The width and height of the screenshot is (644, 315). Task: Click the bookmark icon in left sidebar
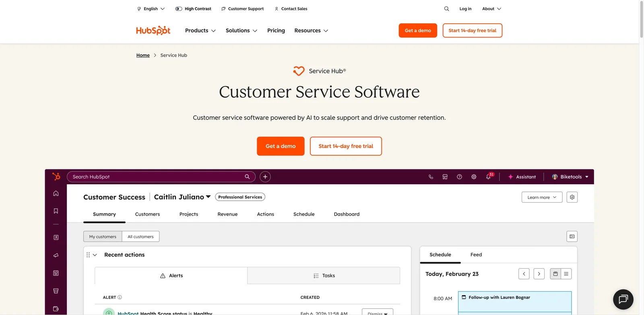[x=56, y=211]
